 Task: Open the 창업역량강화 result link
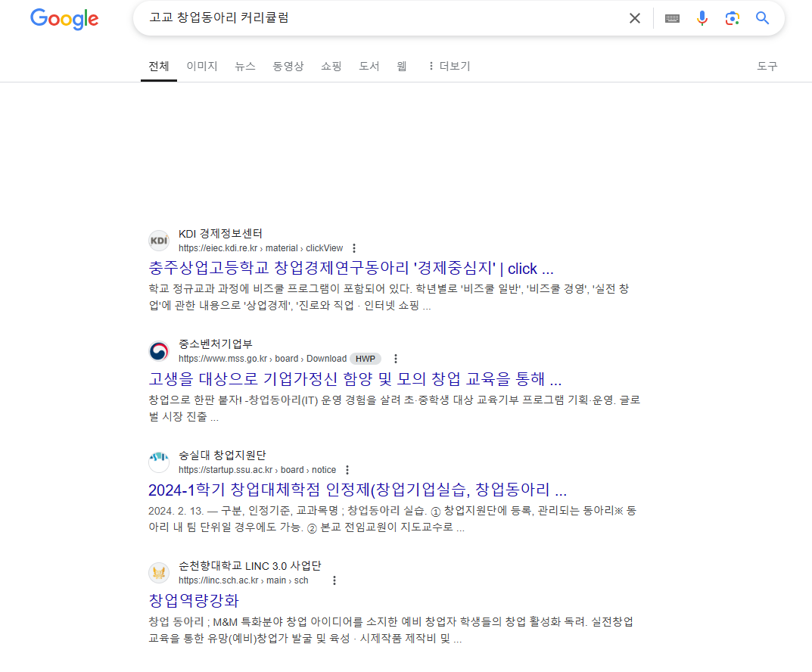(x=194, y=601)
